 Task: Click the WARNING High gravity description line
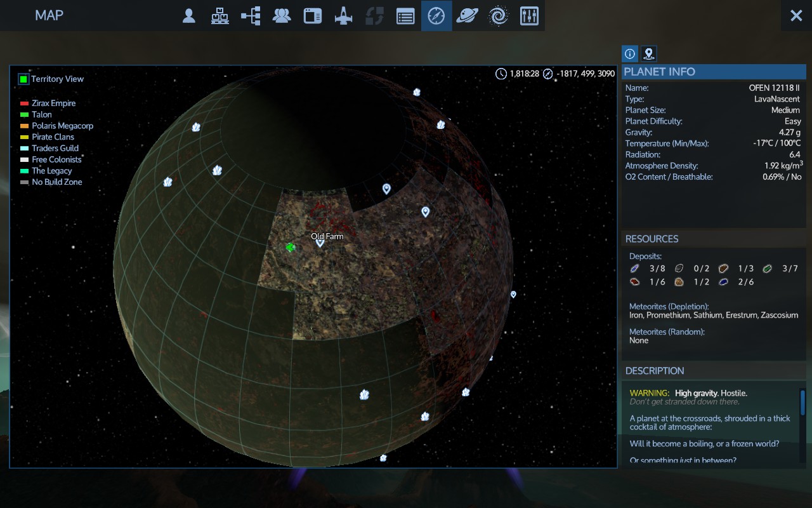point(688,393)
